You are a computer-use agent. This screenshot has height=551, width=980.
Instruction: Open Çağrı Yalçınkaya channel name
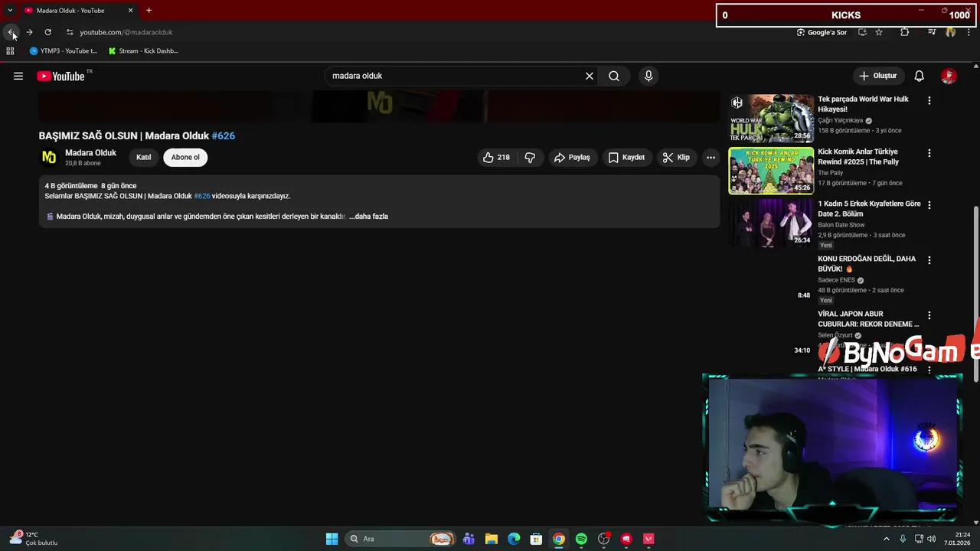click(x=840, y=120)
